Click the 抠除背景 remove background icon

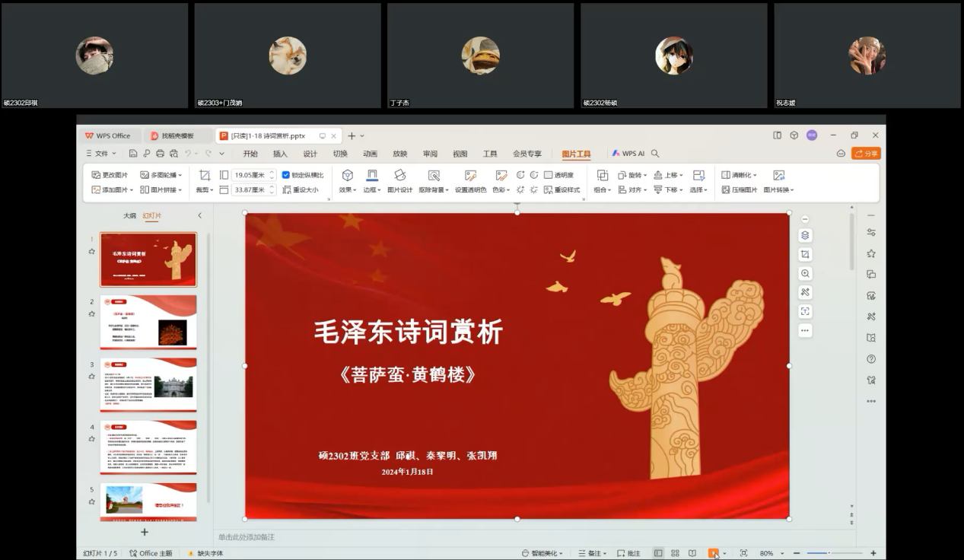pos(434,176)
